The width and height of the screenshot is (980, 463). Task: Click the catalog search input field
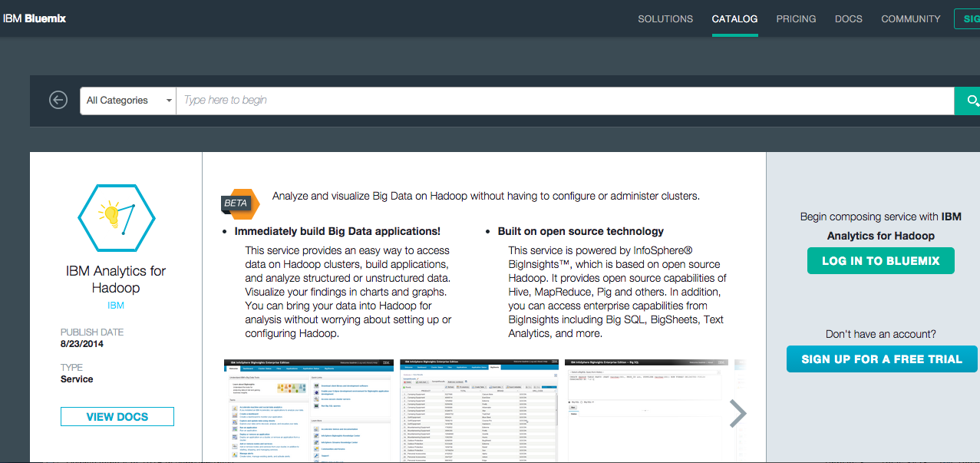(564, 101)
